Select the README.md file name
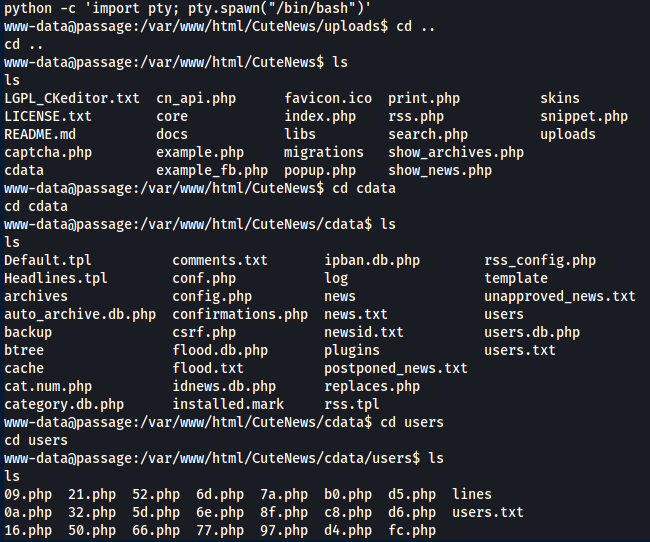The height and width of the screenshot is (542, 650). 40,134
